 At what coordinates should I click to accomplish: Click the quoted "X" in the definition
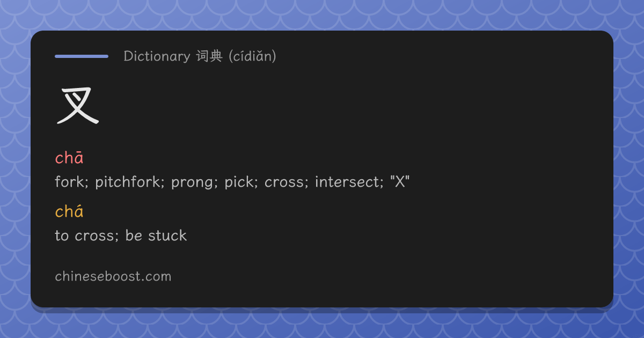tap(400, 181)
